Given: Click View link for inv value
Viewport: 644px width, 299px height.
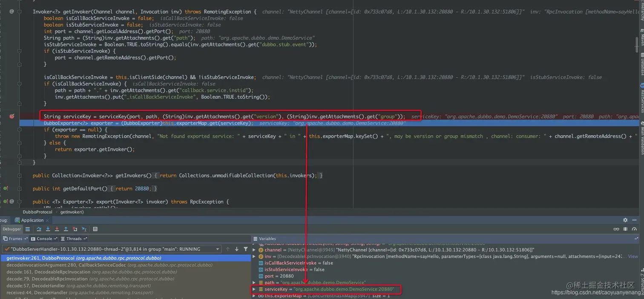Looking at the screenshot, I should pos(633,256).
